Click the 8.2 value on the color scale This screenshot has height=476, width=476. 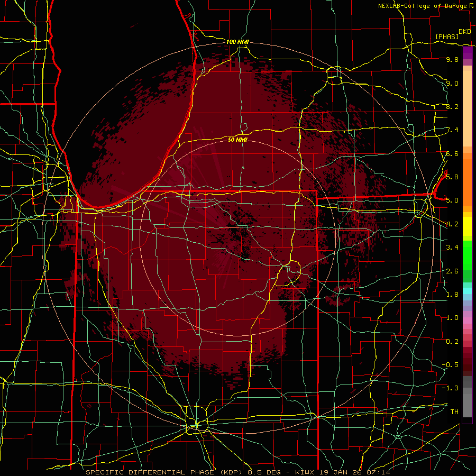(452, 106)
